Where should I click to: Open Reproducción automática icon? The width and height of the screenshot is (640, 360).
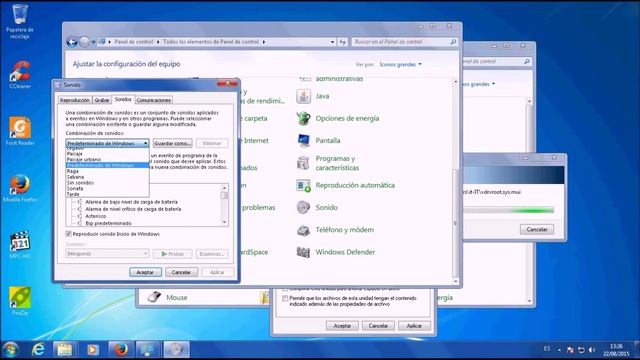[x=303, y=185]
